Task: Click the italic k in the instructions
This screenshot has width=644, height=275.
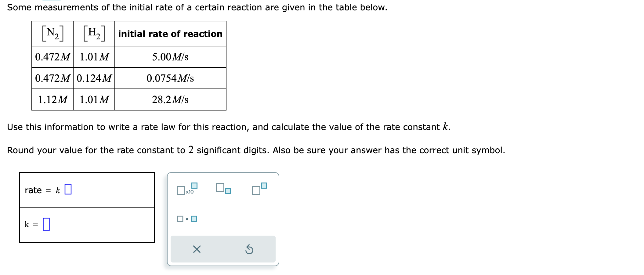Action: tap(446, 126)
